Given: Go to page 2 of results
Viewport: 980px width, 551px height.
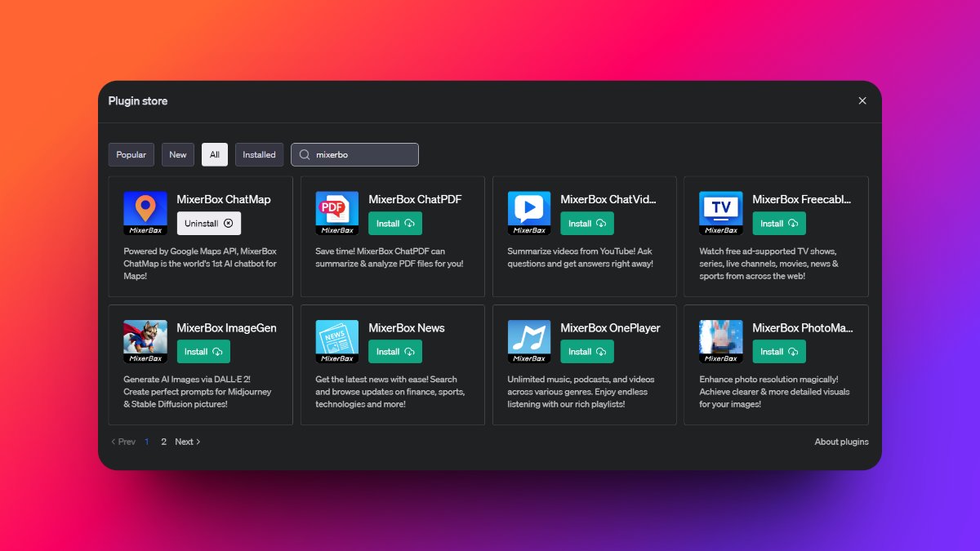Looking at the screenshot, I should 163,442.
